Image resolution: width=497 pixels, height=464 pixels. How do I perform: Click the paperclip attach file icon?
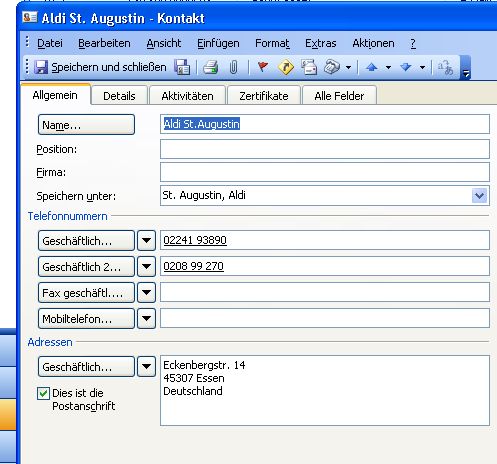click(233, 67)
